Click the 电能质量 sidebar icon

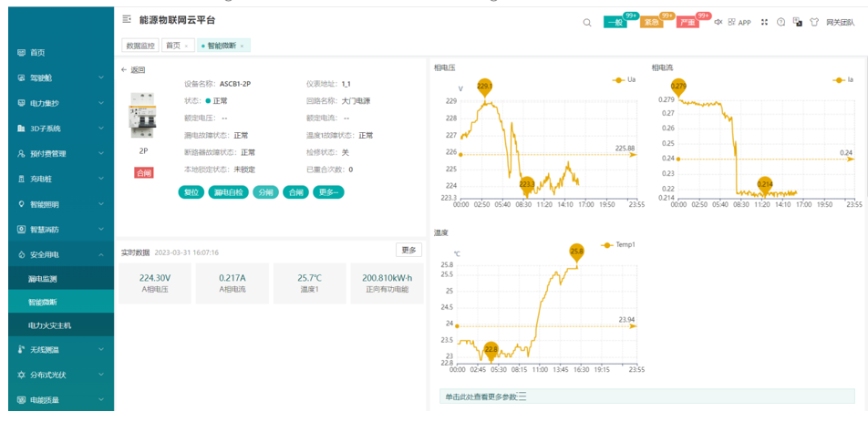point(22,400)
